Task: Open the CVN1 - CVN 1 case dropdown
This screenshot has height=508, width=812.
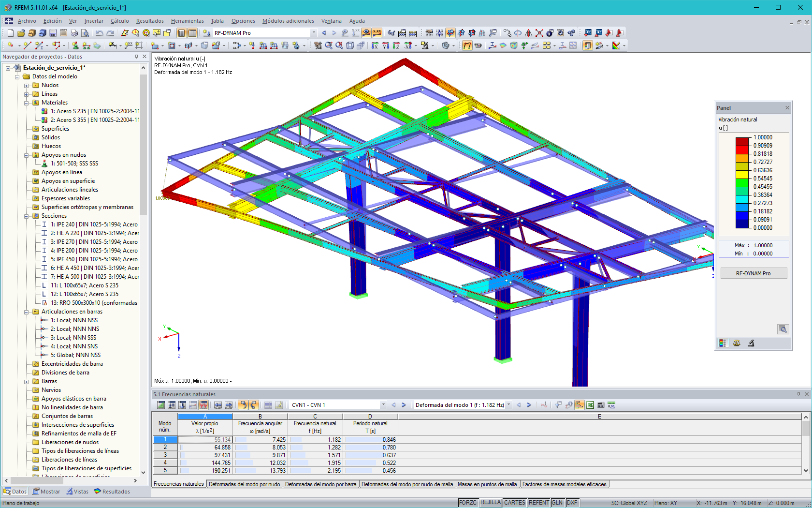Action: [383, 405]
